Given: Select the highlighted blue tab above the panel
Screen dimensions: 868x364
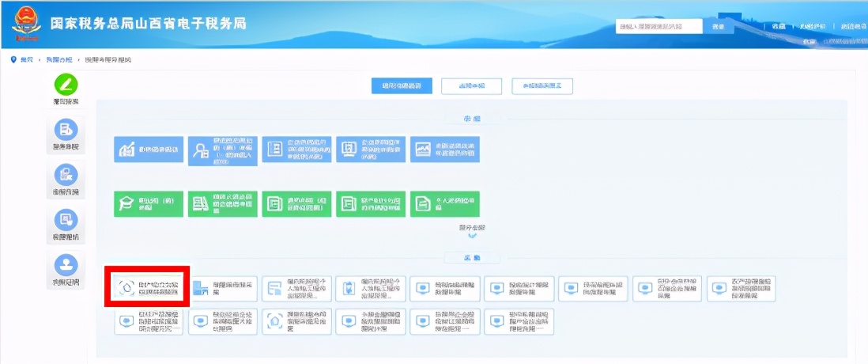Looking at the screenshot, I should (402, 85).
